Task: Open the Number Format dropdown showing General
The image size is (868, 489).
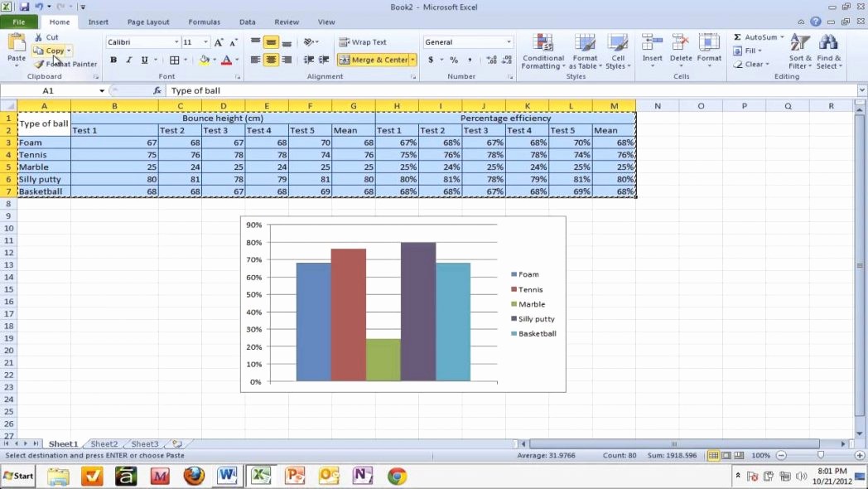Action: (468, 41)
